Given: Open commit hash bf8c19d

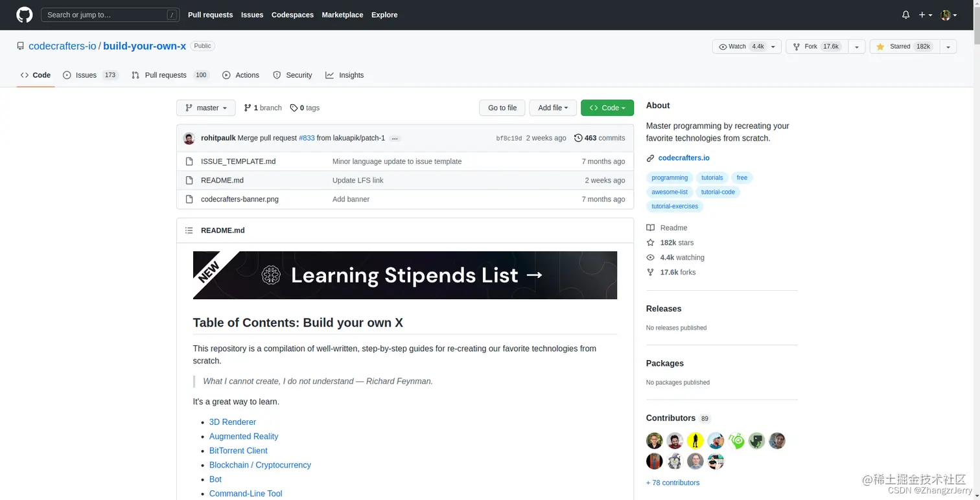Looking at the screenshot, I should (x=509, y=138).
